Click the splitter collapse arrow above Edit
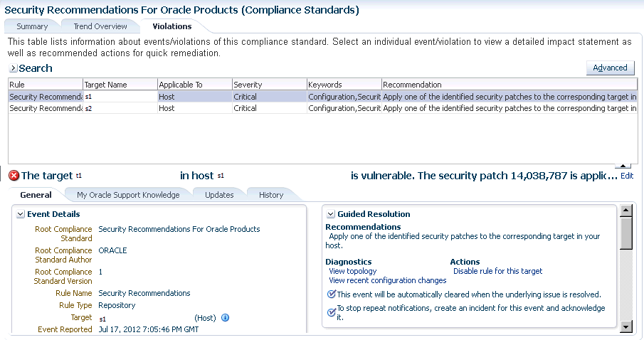Viewport: 644px width, 340px height. point(626,166)
